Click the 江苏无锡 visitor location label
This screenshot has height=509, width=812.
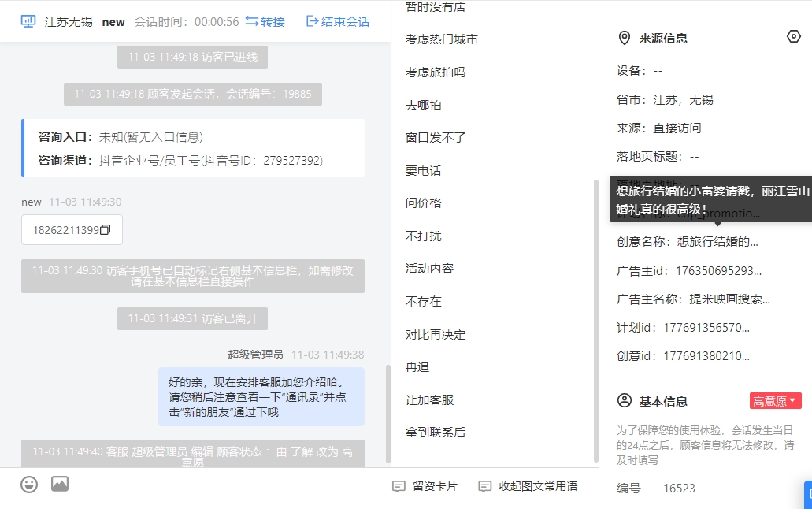[69, 21]
